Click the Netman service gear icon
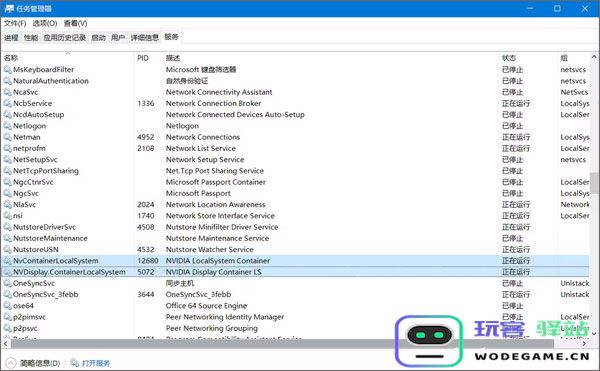Viewport: 600px width, 371px height. pyautogui.click(x=7, y=137)
